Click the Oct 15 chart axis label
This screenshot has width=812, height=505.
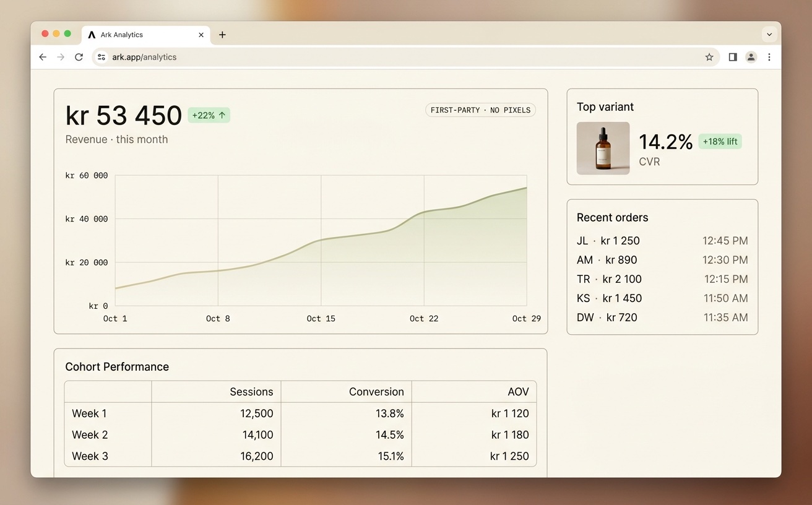pyautogui.click(x=321, y=318)
